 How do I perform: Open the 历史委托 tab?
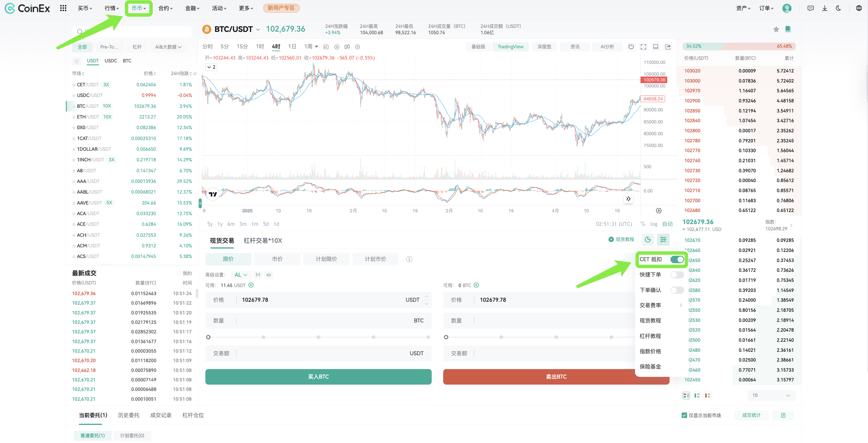tap(128, 415)
